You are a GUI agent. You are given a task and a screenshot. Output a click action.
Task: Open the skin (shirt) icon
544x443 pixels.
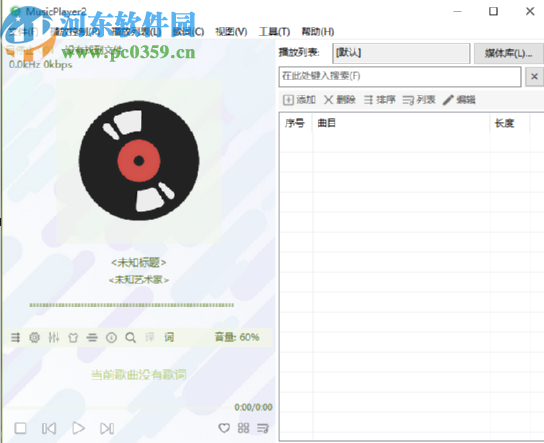pyautogui.click(x=73, y=337)
